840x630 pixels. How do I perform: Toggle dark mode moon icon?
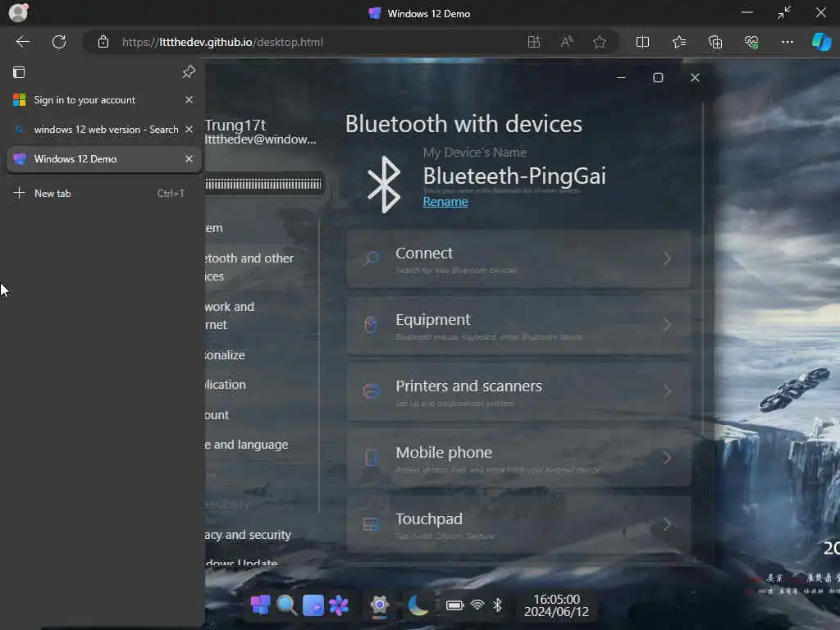click(418, 605)
